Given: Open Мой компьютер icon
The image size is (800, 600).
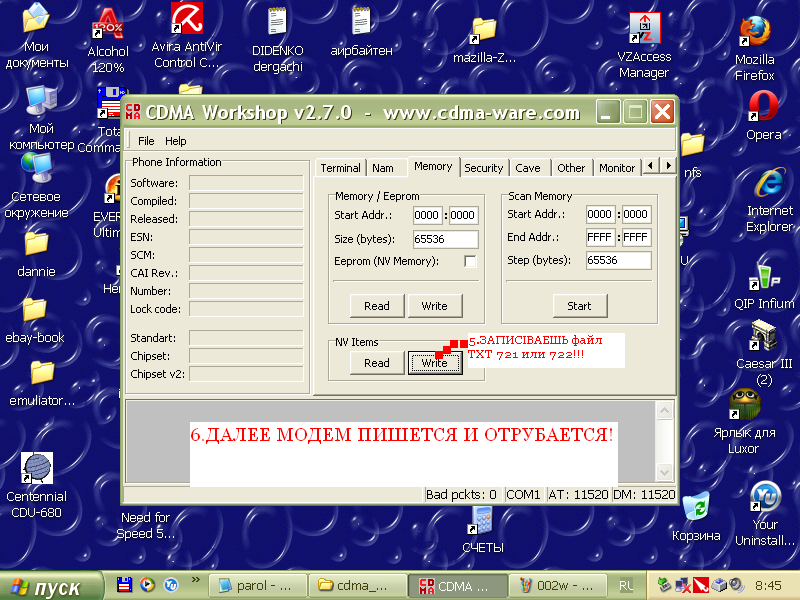Looking at the screenshot, I should pos(41,118).
